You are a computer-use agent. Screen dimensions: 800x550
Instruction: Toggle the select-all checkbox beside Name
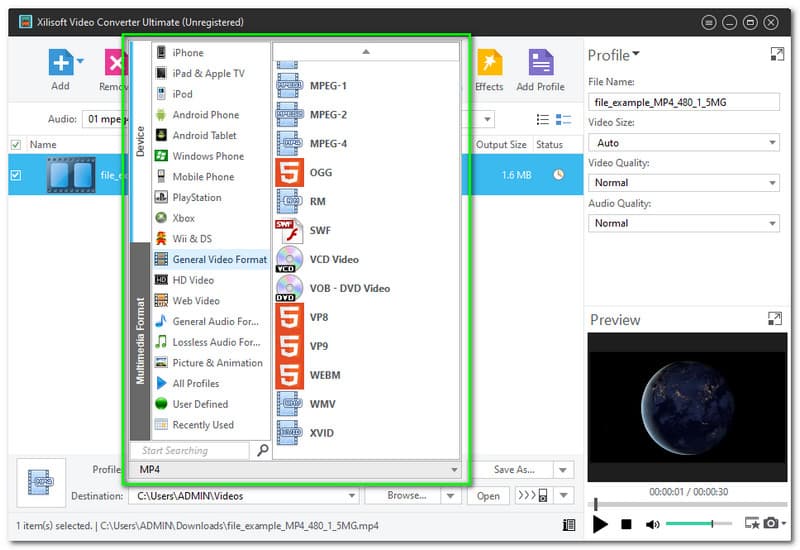[x=15, y=145]
